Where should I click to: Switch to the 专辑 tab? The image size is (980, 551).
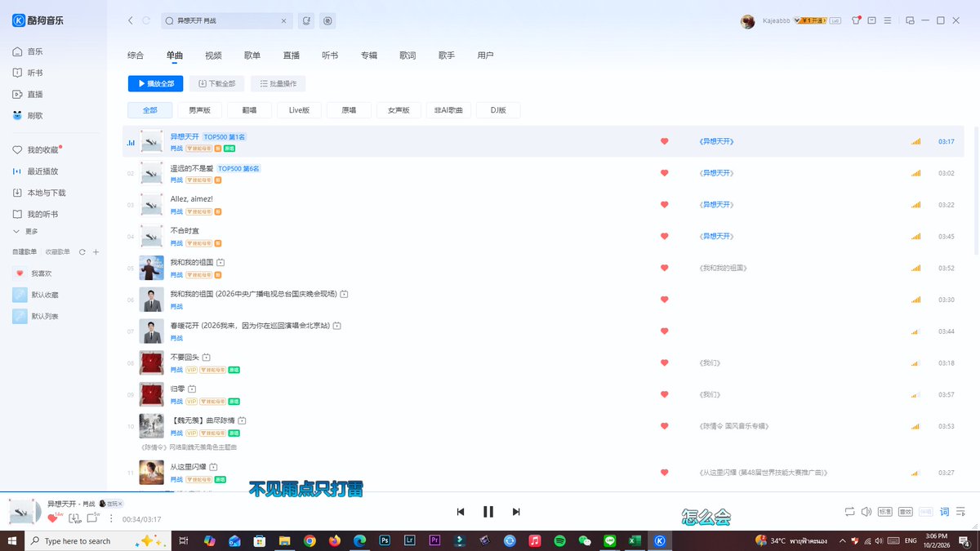369,56
